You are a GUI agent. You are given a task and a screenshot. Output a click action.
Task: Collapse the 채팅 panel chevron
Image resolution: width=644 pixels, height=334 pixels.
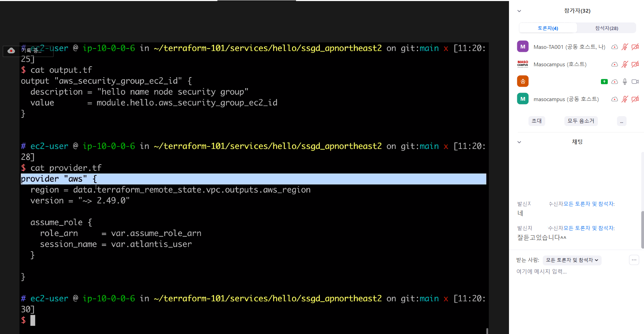[519, 142]
